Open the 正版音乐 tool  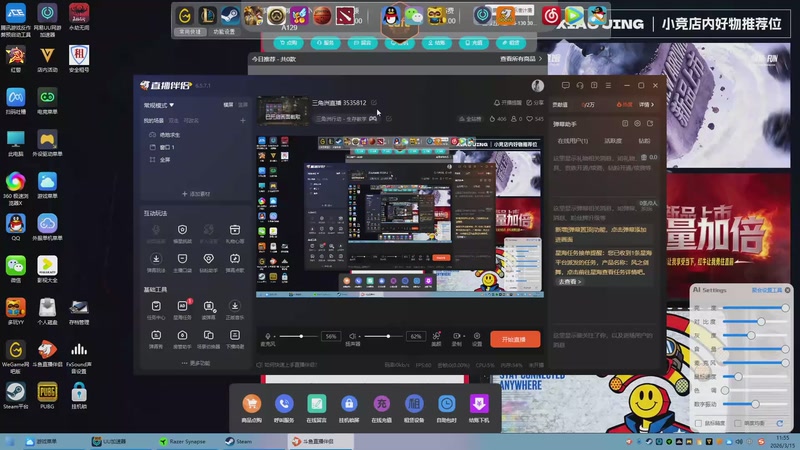pyautogui.click(x=235, y=310)
